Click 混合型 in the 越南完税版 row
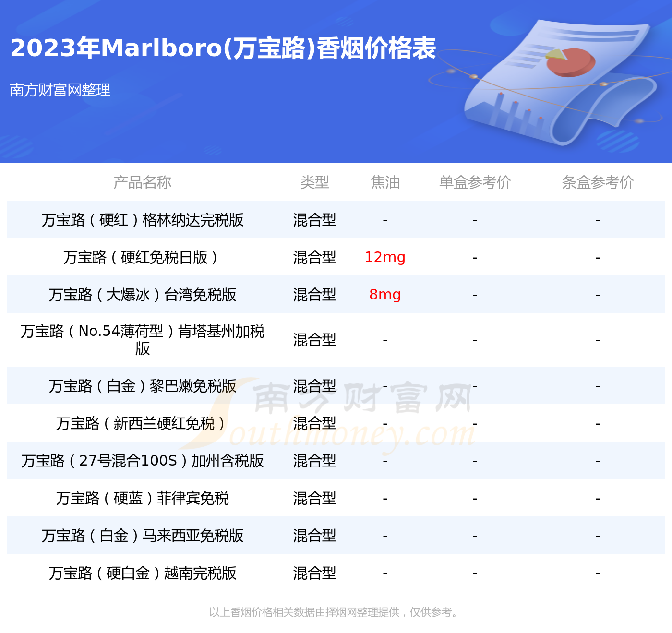This screenshot has width=672, height=633. click(x=315, y=573)
